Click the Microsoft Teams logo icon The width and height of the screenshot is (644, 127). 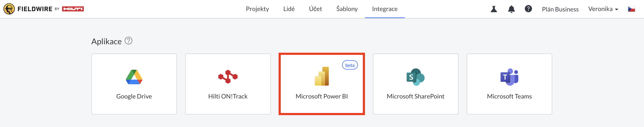point(509,77)
